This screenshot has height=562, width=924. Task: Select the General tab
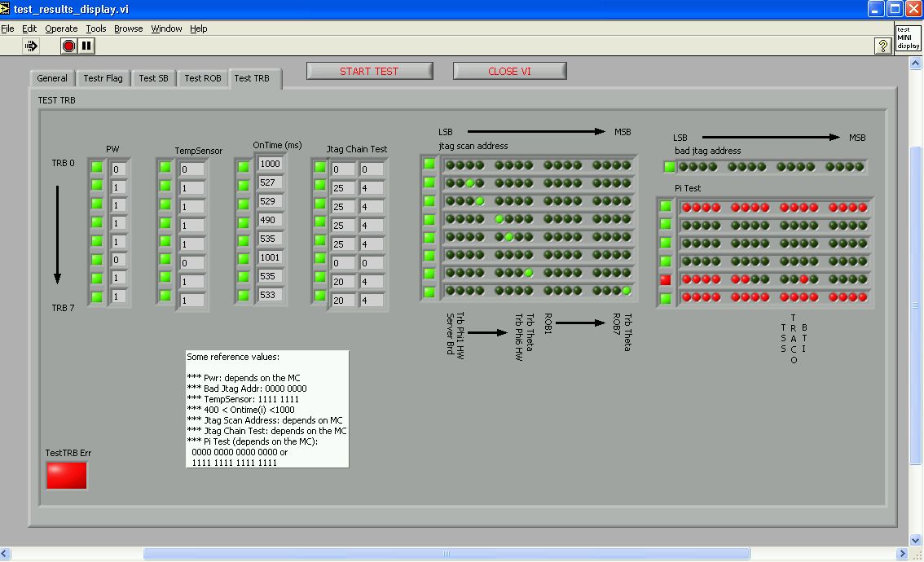point(52,78)
